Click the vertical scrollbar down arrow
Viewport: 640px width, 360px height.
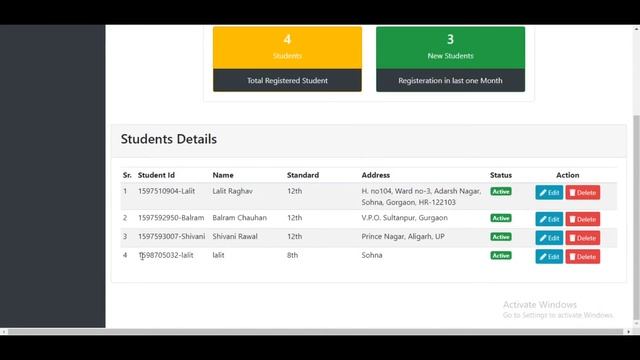(636, 324)
